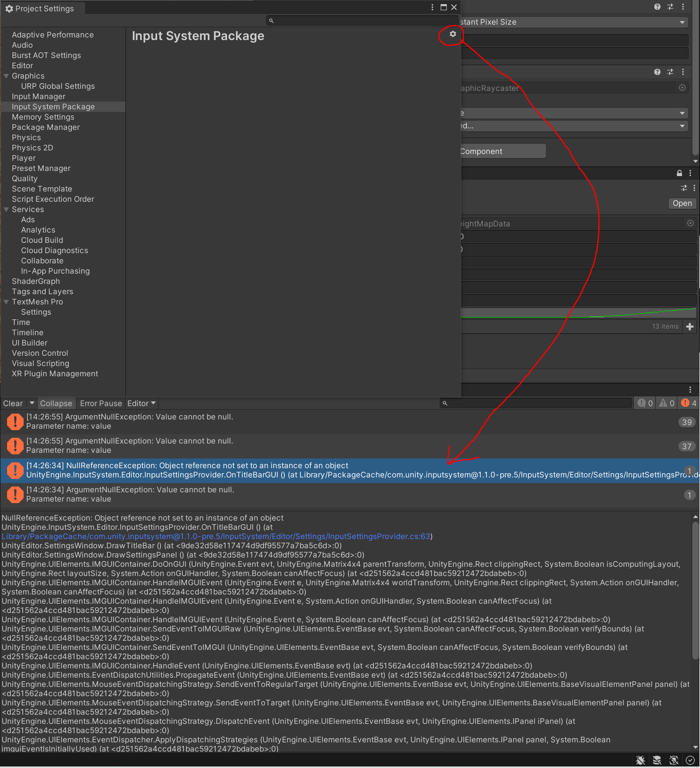This screenshot has width=700, height=768.
Task: Toggle debug mode bug icon in status bar
Action: tap(640, 760)
